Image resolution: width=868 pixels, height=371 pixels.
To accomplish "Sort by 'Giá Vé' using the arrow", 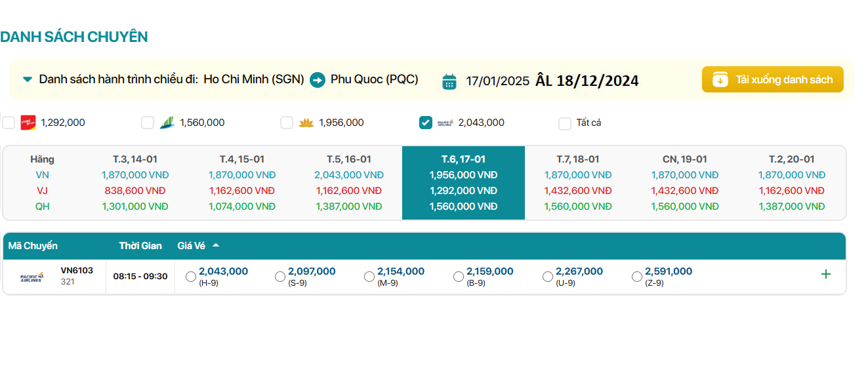I will point(216,246).
